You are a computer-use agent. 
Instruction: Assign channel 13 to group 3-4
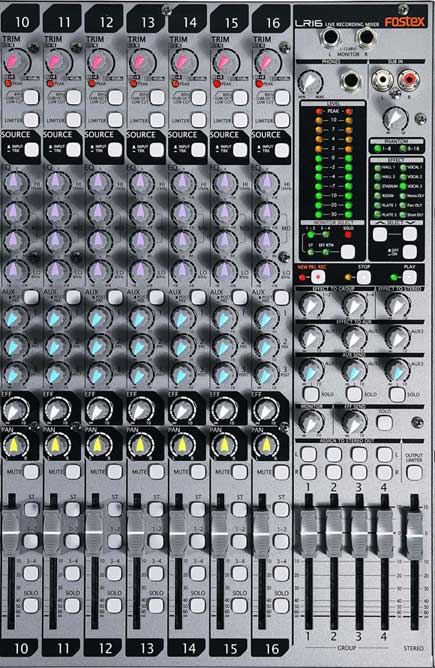pos(156,573)
